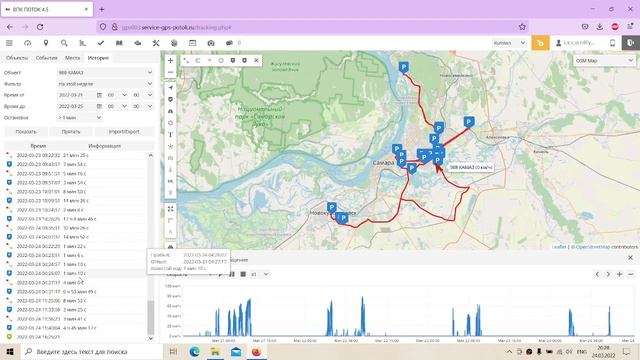The width and height of the screenshot is (640, 360).
Task: Open the crossed tools maintenance icon
Action: coord(156,43)
